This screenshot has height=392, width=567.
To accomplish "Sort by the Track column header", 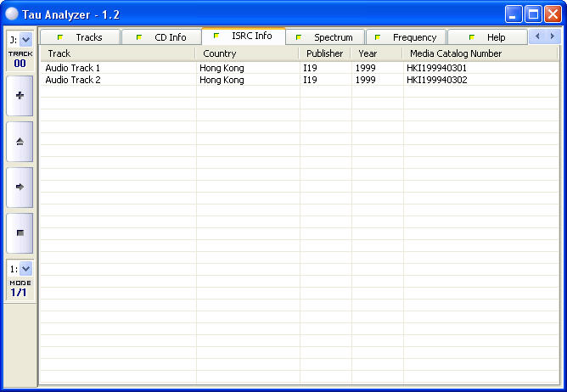I will [117, 53].
